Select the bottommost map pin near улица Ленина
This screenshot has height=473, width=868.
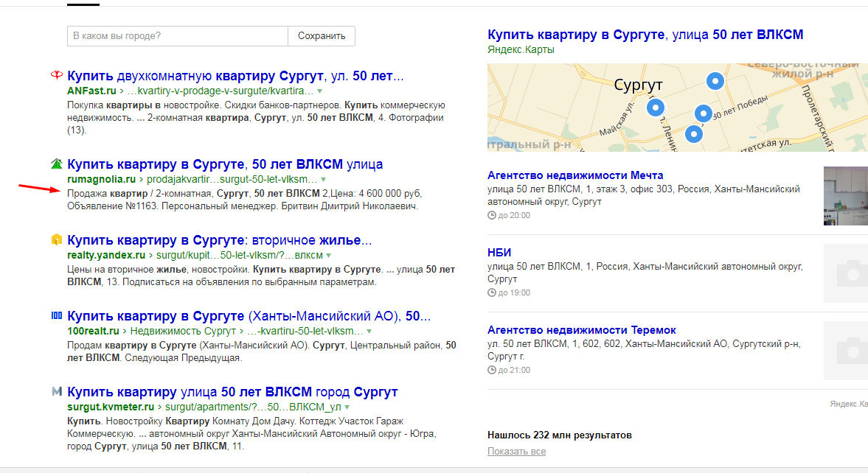[x=694, y=133]
